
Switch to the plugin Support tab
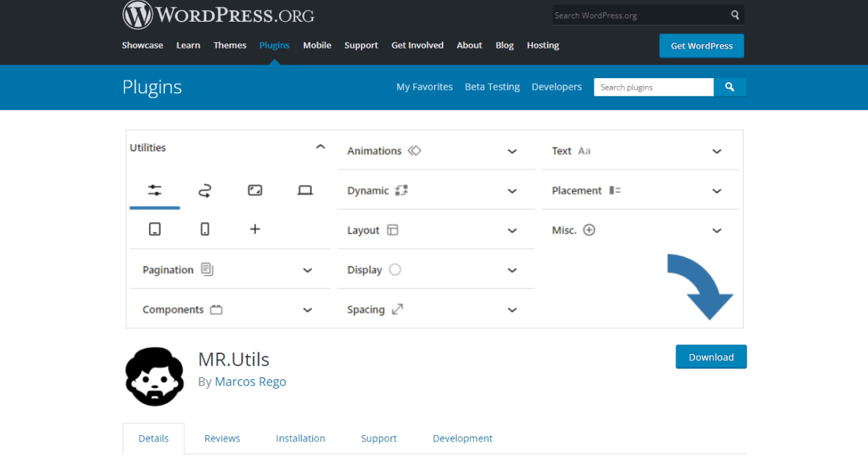[x=379, y=438]
